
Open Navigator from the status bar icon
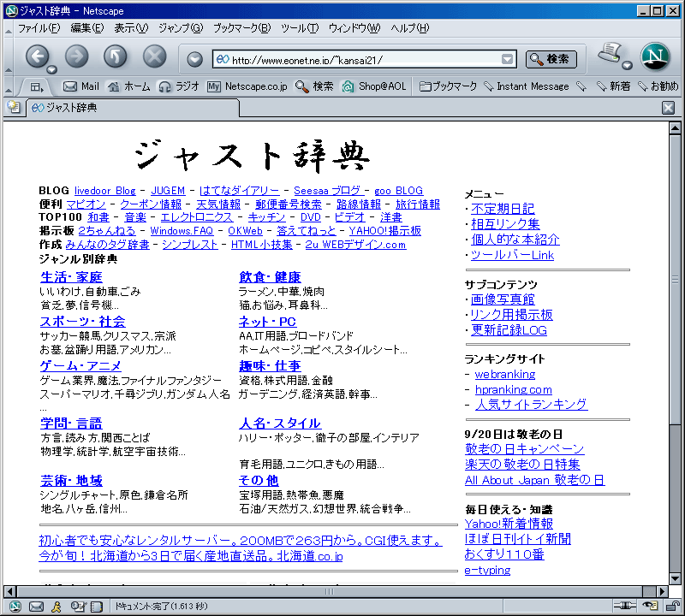(15, 606)
